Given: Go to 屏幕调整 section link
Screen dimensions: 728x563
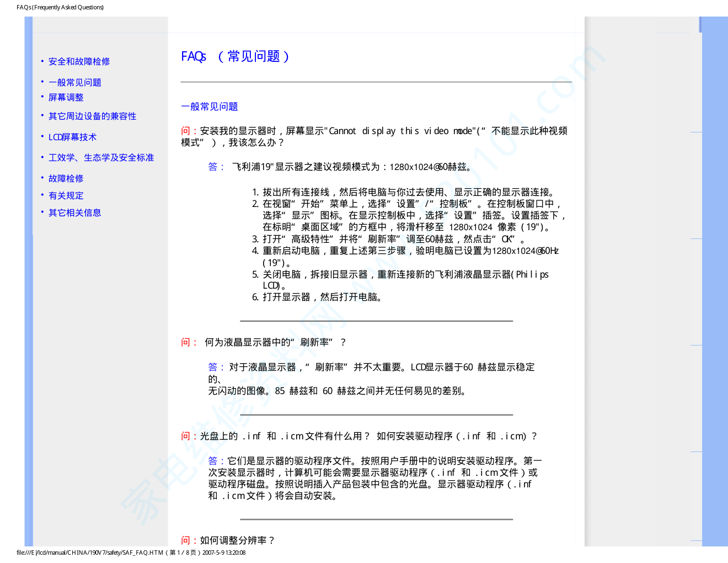Looking at the screenshot, I should click(x=66, y=97).
